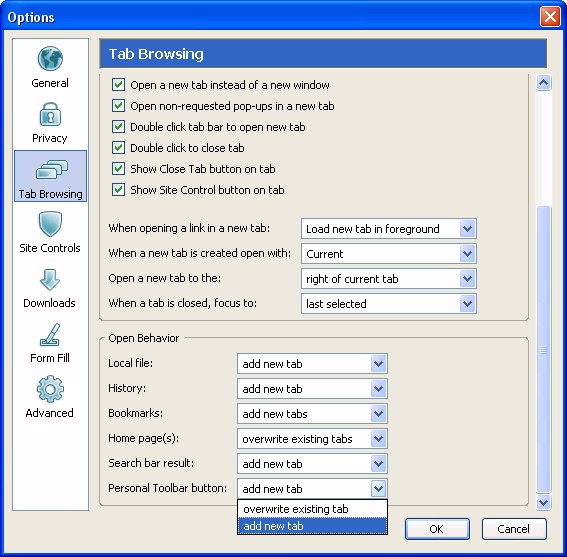Screen dimensions: 567x557
Task: Open the Bookmarks open behavior dropdown
Action: (312, 414)
